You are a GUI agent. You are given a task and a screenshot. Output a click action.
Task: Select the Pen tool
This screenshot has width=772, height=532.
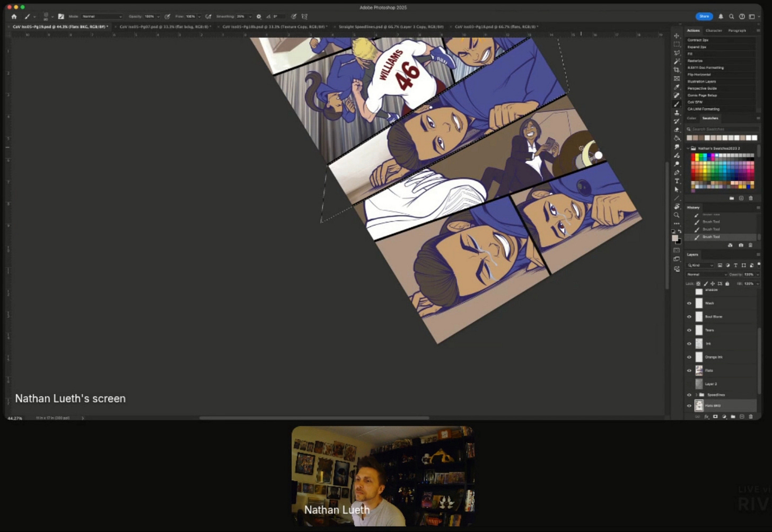[x=677, y=172]
